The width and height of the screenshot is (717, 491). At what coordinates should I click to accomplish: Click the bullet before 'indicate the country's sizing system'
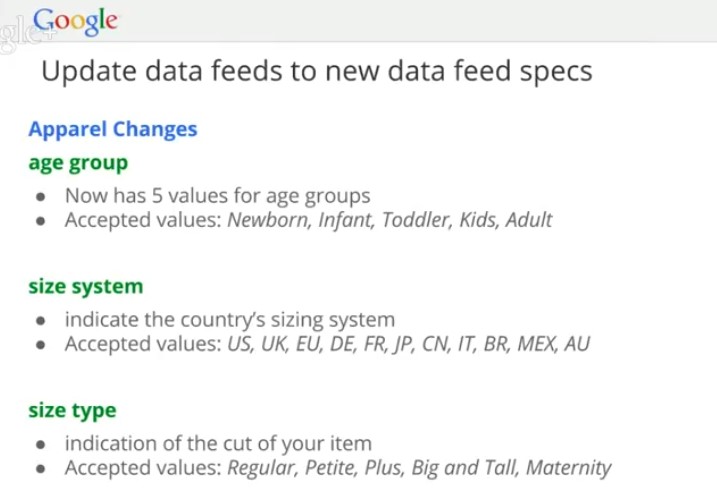pyautogui.click(x=41, y=320)
